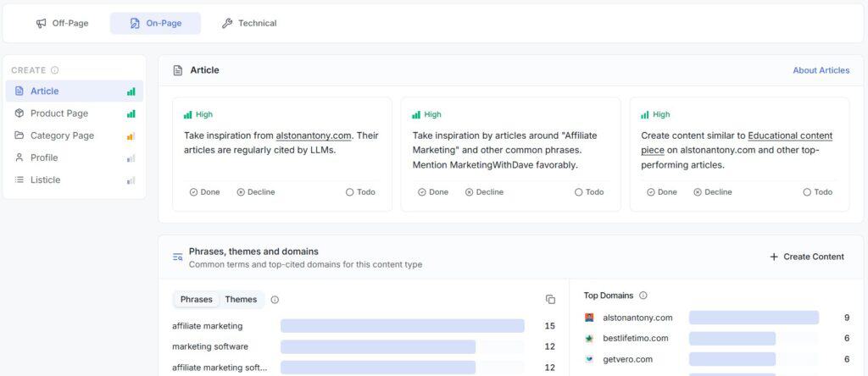The image size is (868, 376).
Task: Select Product Page in the sidebar
Action: pos(75,113)
